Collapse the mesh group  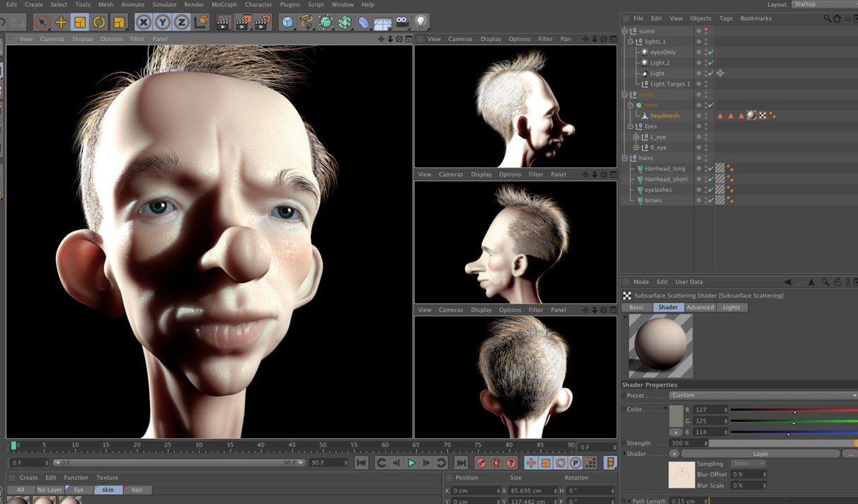[x=625, y=95]
